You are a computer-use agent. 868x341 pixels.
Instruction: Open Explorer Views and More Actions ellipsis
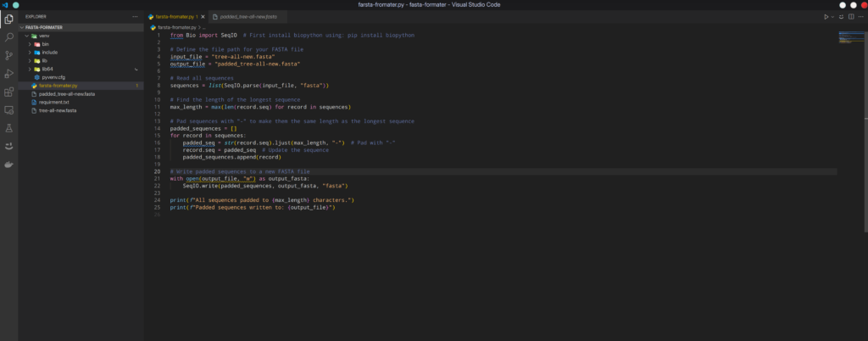pyautogui.click(x=135, y=17)
